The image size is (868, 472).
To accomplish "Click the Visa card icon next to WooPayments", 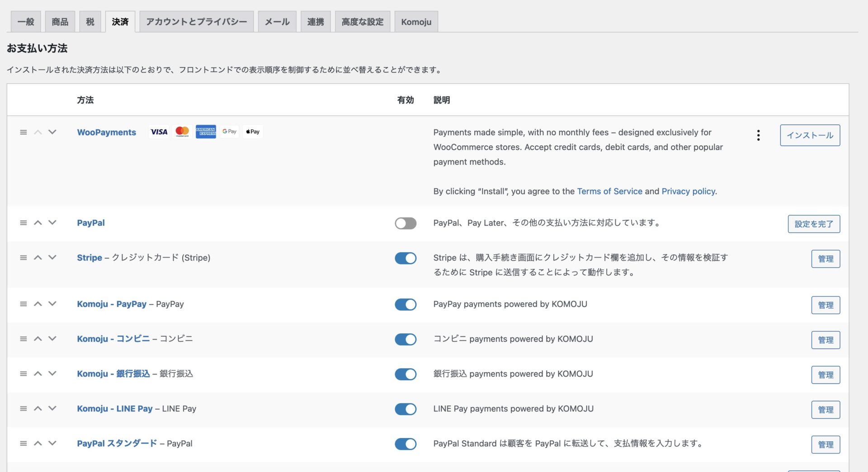I will [x=159, y=132].
